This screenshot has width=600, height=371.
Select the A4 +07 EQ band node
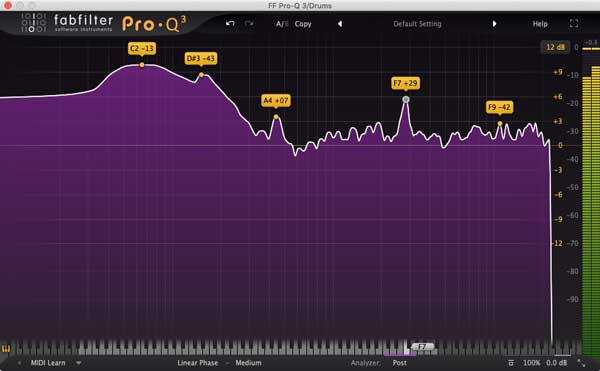(276, 117)
